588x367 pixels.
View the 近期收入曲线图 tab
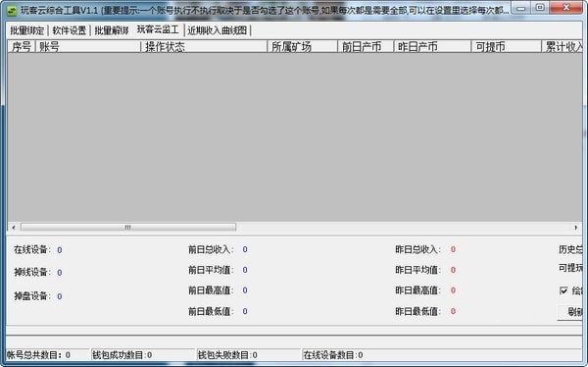[218, 30]
